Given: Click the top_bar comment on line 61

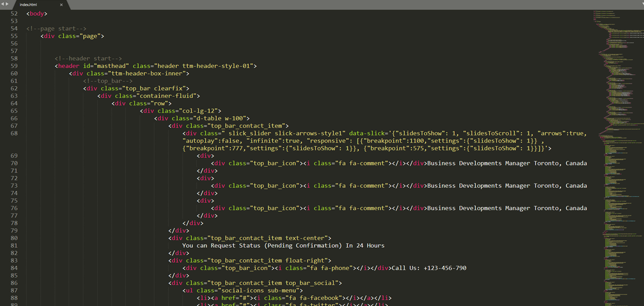Looking at the screenshot, I should tap(108, 81).
